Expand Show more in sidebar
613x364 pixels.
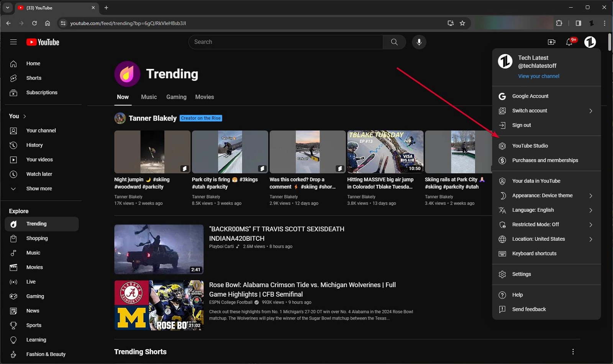point(41,189)
